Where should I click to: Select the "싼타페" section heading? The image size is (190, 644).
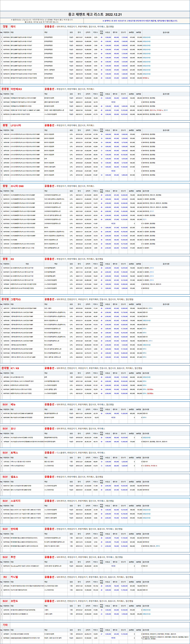tap(14, 529)
